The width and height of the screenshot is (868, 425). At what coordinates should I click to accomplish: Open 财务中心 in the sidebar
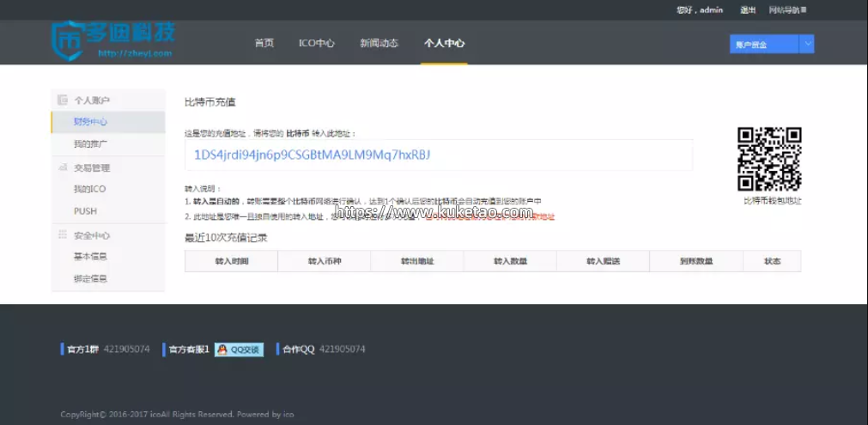point(90,122)
